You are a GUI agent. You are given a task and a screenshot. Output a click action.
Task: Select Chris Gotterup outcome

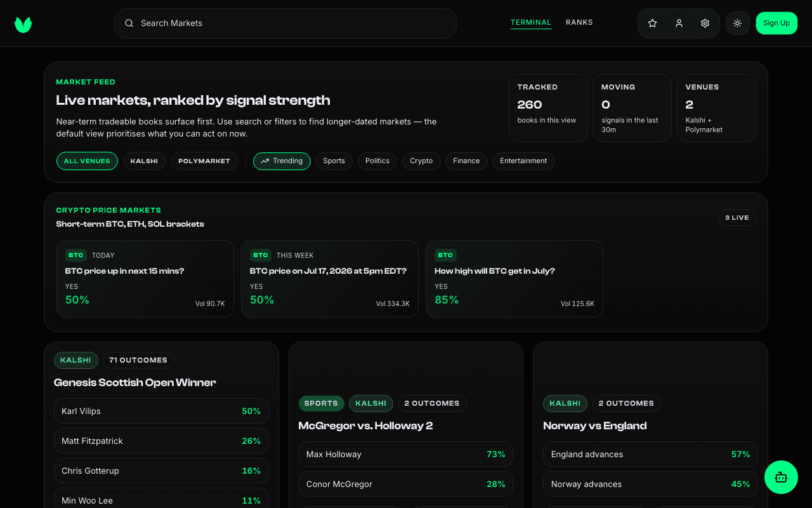point(161,471)
